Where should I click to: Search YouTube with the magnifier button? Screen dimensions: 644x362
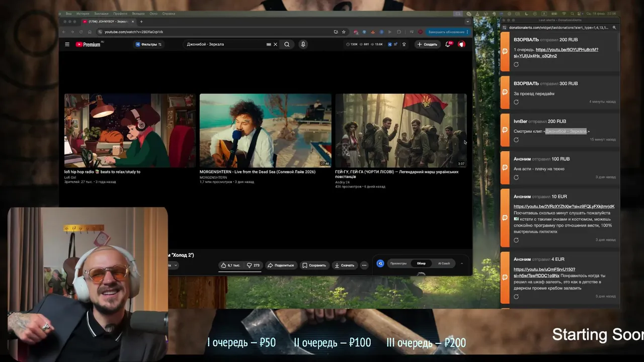[x=287, y=44]
